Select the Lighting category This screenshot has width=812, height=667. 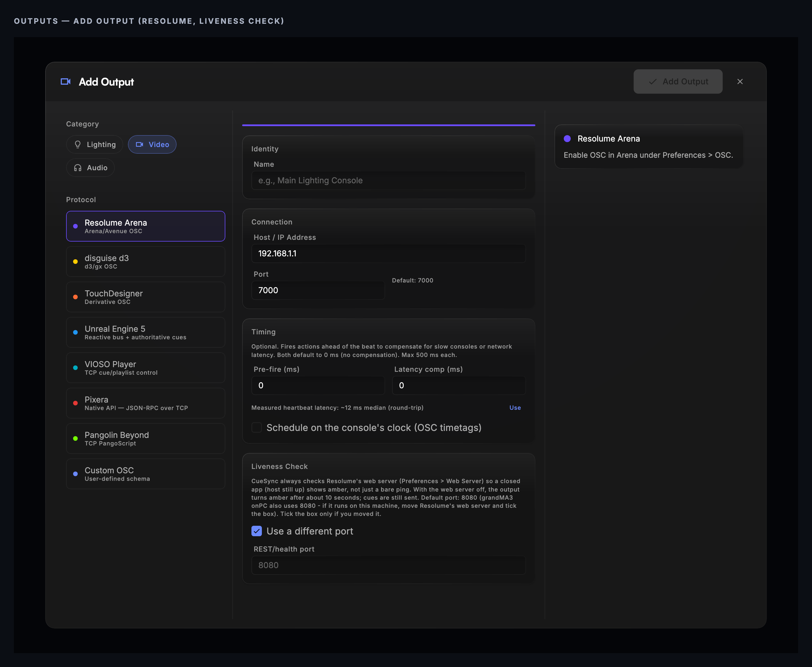tap(95, 144)
